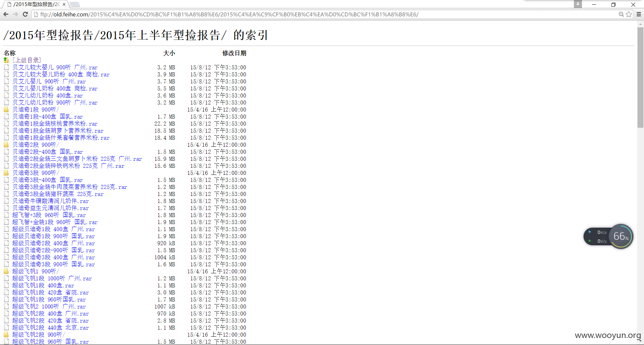Download 超飞智+金装1段 960听 国乳.rar

coord(55,222)
